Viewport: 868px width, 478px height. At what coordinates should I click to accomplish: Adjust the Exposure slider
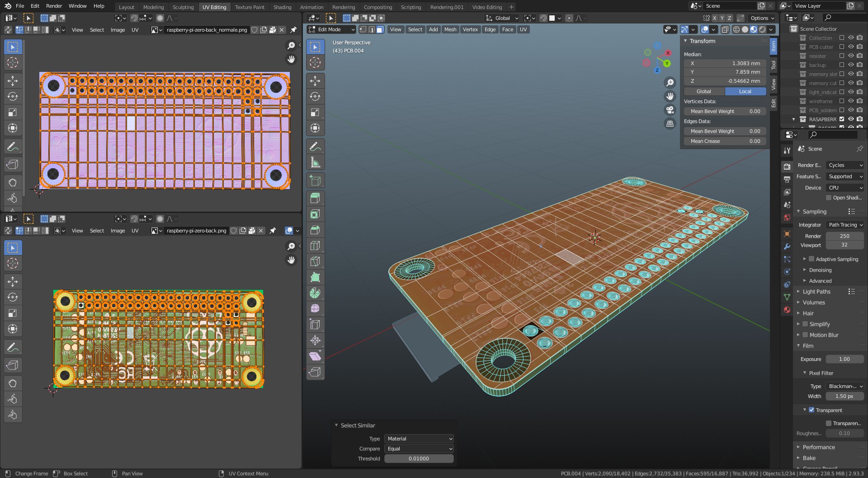pyautogui.click(x=844, y=359)
